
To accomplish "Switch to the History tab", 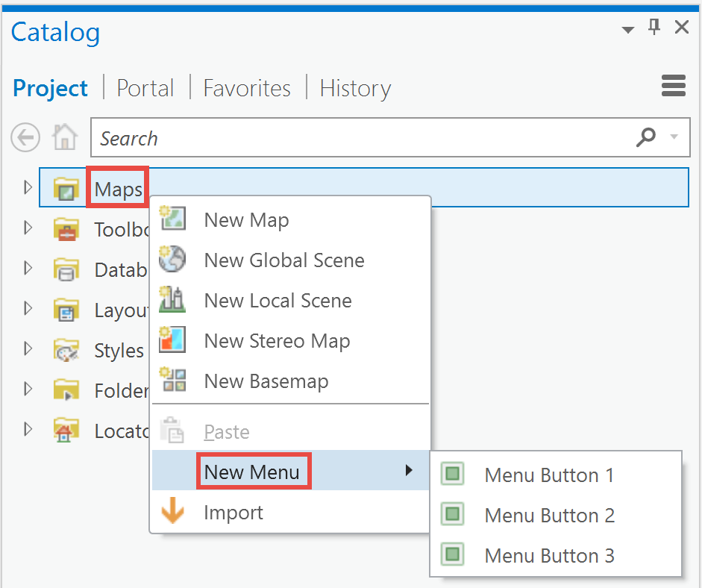I will 355,88.
